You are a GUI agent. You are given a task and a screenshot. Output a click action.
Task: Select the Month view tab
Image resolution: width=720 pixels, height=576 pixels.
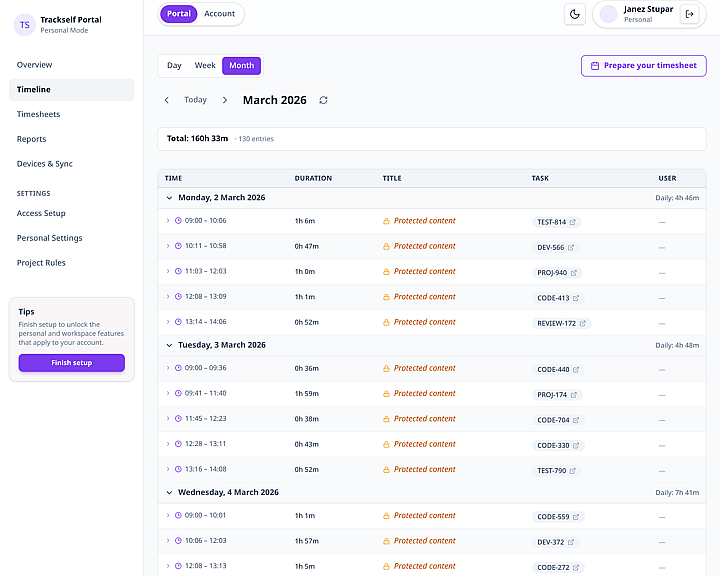pos(242,66)
